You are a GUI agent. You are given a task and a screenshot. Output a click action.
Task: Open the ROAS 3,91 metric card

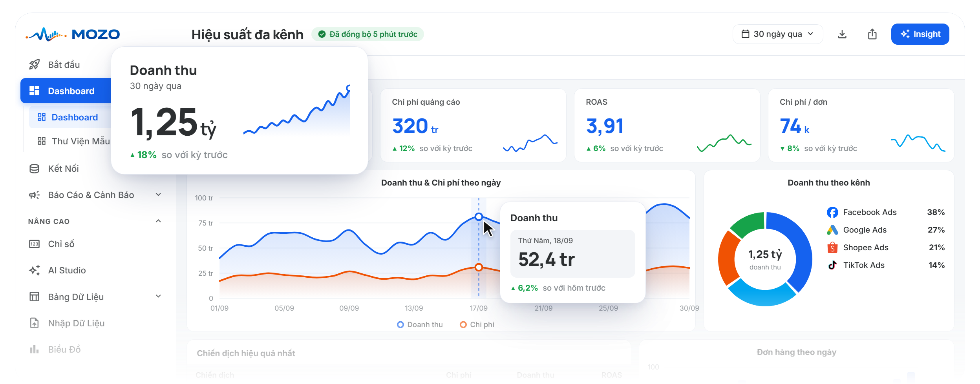pyautogui.click(x=667, y=125)
